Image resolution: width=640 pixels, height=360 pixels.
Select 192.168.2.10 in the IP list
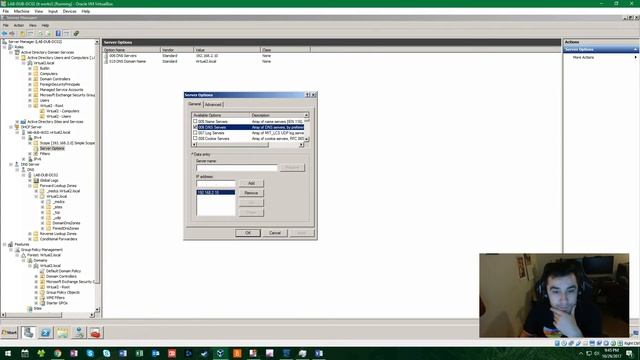point(216,192)
